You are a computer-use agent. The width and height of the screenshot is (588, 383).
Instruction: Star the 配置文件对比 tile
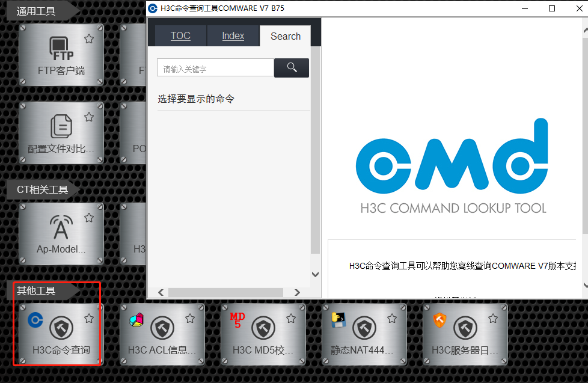coord(89,117)
